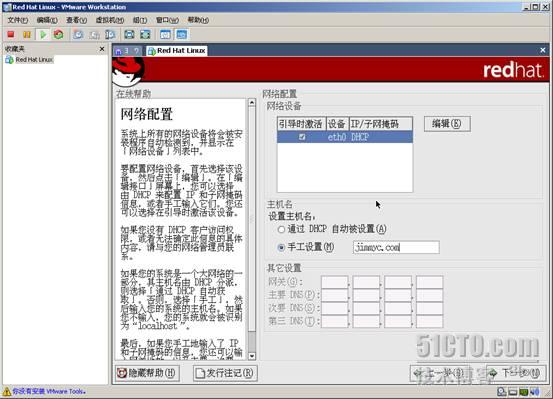
Task: Open the 组(T) menu
Action: pyautogui.click(x=140, y=20)
